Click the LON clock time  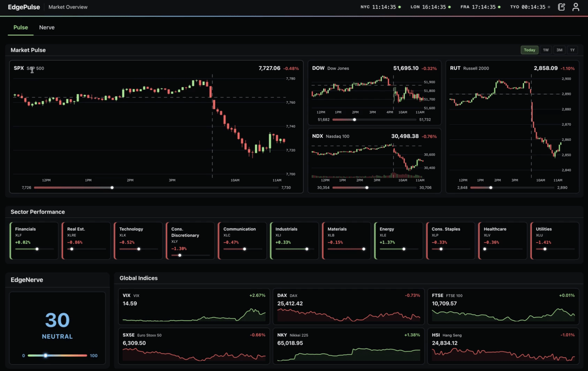pos(434,7)
